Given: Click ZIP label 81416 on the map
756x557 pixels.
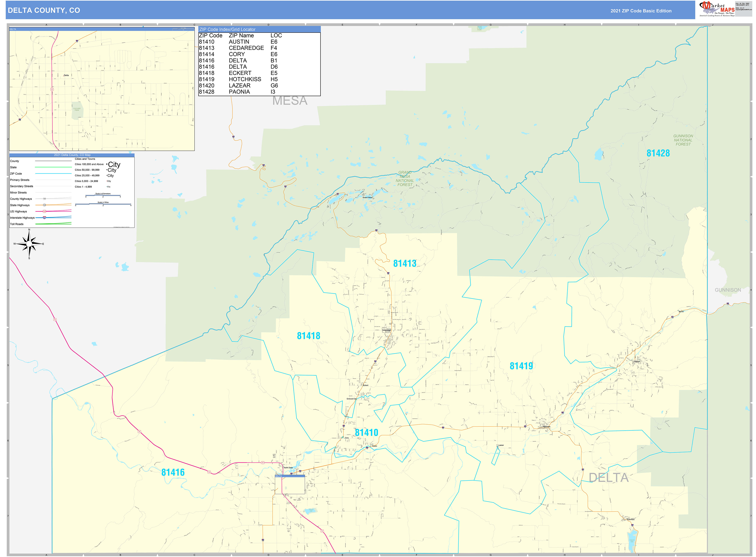Looking at the screenshot, I should point(173,472).
